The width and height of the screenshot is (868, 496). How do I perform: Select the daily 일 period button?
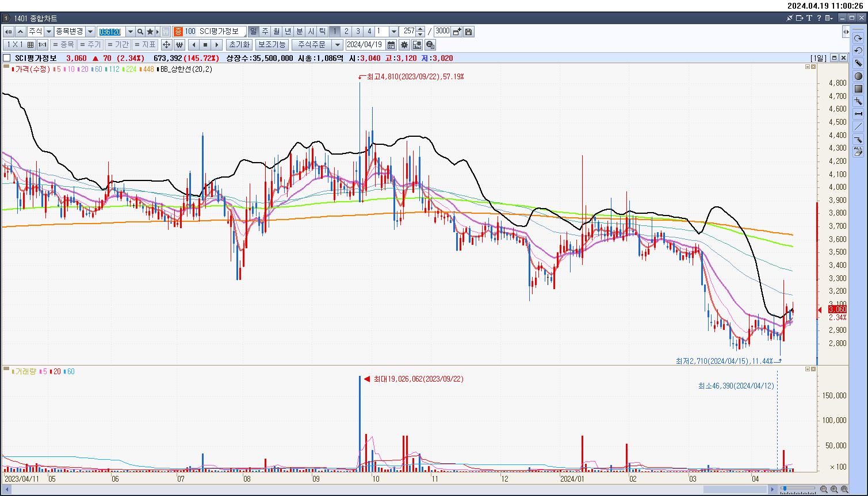(254, 32)
